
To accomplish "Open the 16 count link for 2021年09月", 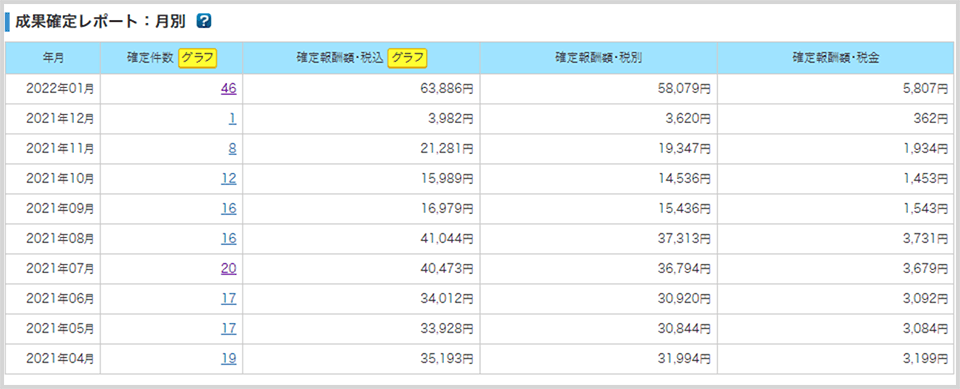I will 228,209.
